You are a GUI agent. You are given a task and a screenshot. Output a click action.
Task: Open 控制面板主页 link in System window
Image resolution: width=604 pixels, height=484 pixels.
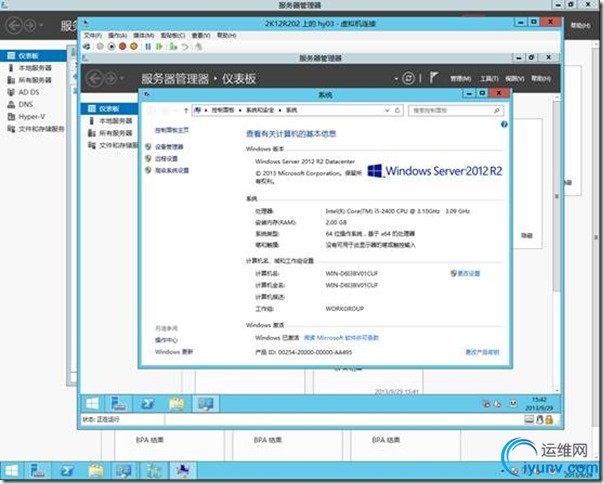click(172, 130)
